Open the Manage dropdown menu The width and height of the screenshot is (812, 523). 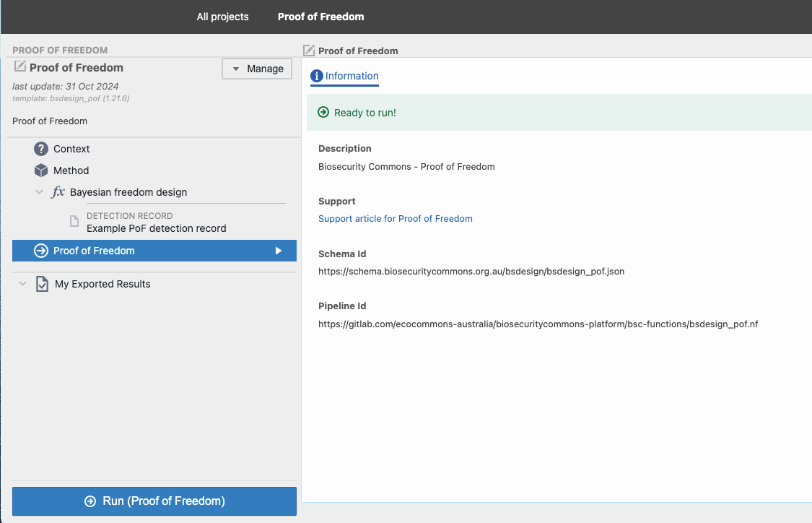[x=257, y=69]
